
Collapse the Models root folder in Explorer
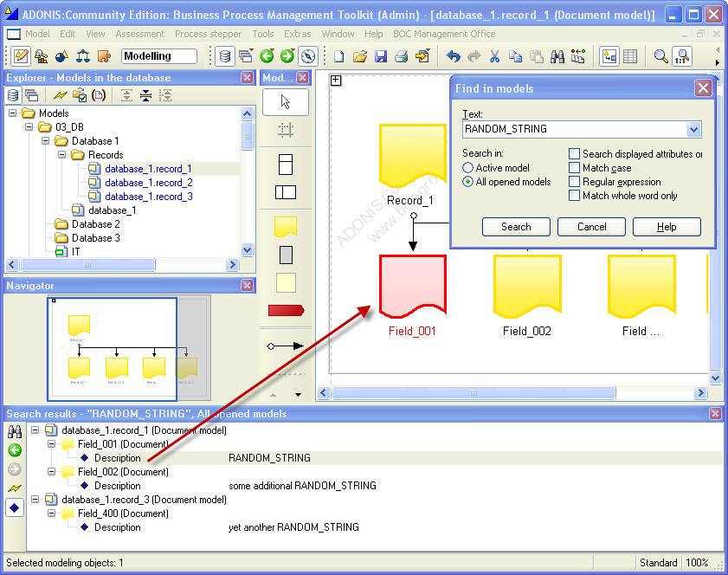(x=12, y=113)
